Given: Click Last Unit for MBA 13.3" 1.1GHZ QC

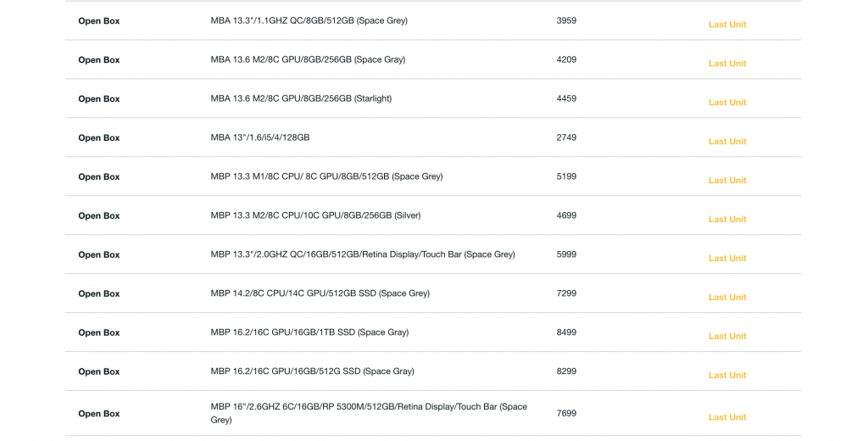Looking at the screenshot, I should pyautogui.click(x=727, y=25).
